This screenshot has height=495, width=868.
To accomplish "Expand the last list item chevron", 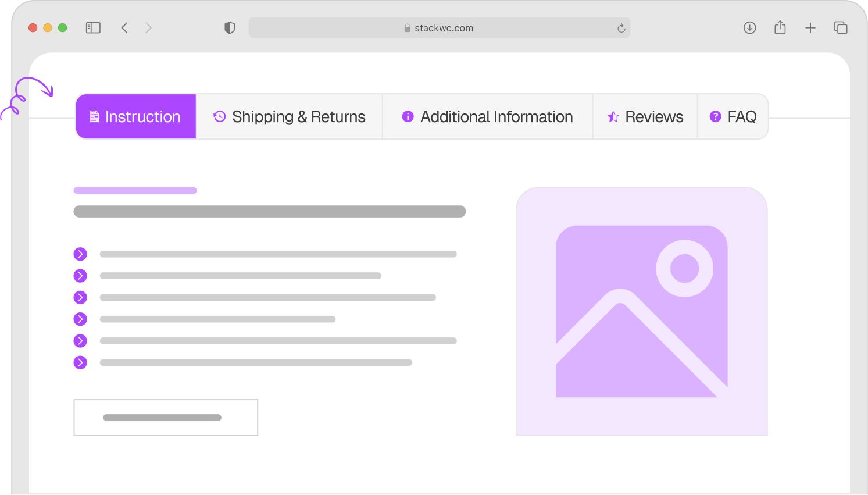I will (80, 362).
